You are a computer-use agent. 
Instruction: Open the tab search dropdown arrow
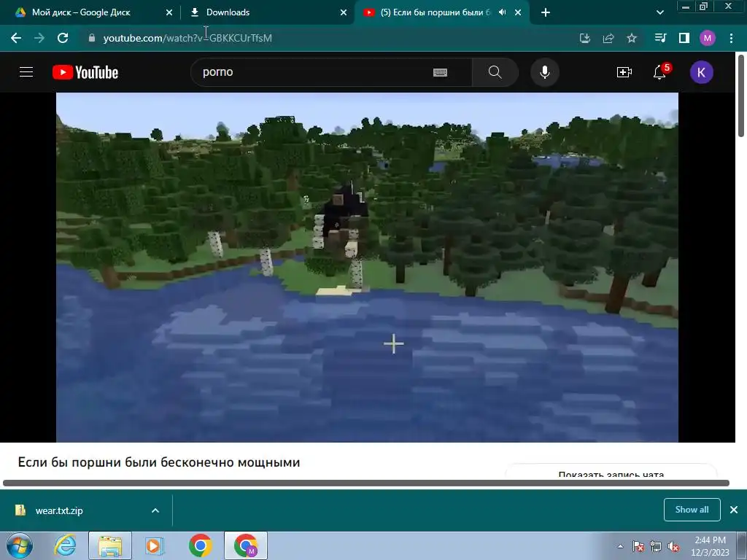pyautogui.click(x=659, y=12)
